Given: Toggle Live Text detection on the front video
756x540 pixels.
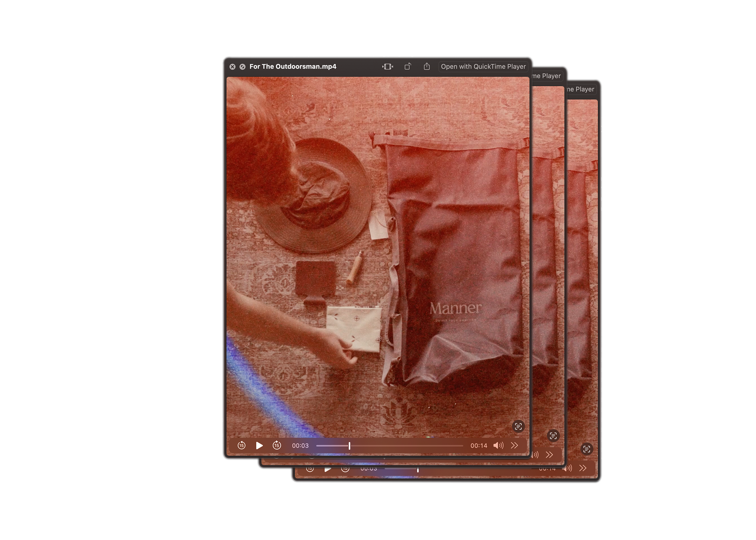Looking at the screenshot, I should tap(518, 427).
